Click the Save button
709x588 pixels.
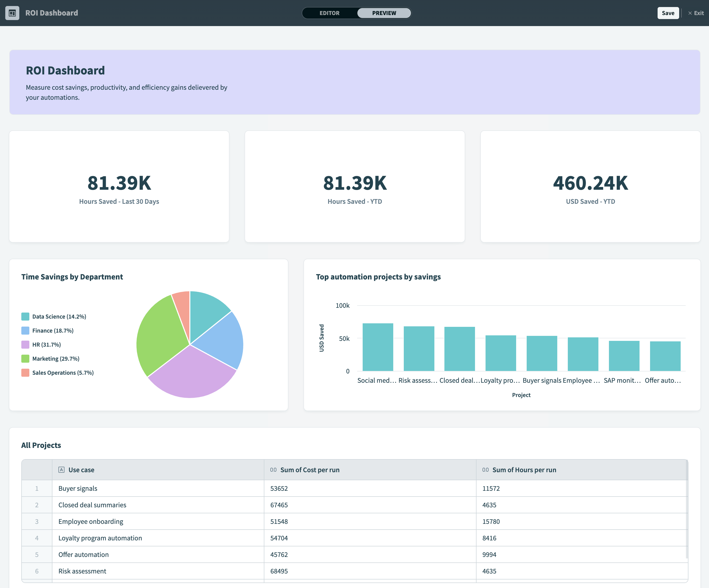(668, 13)
